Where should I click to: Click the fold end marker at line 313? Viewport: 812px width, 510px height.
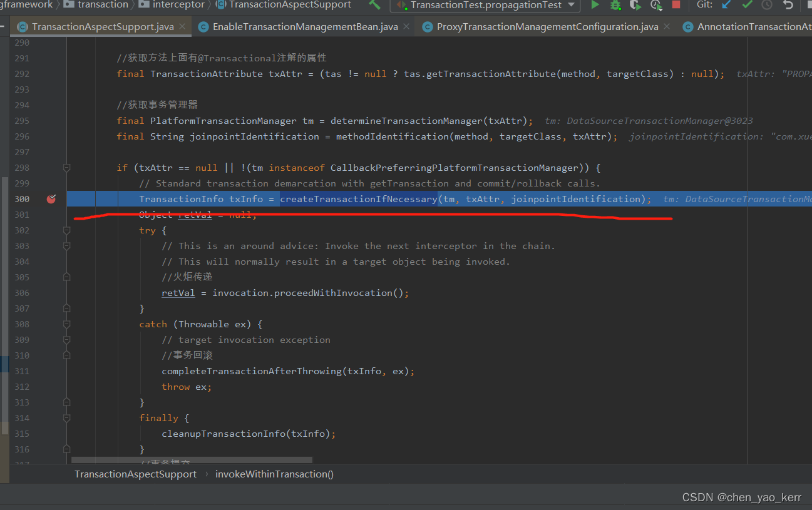click(66, 402)
